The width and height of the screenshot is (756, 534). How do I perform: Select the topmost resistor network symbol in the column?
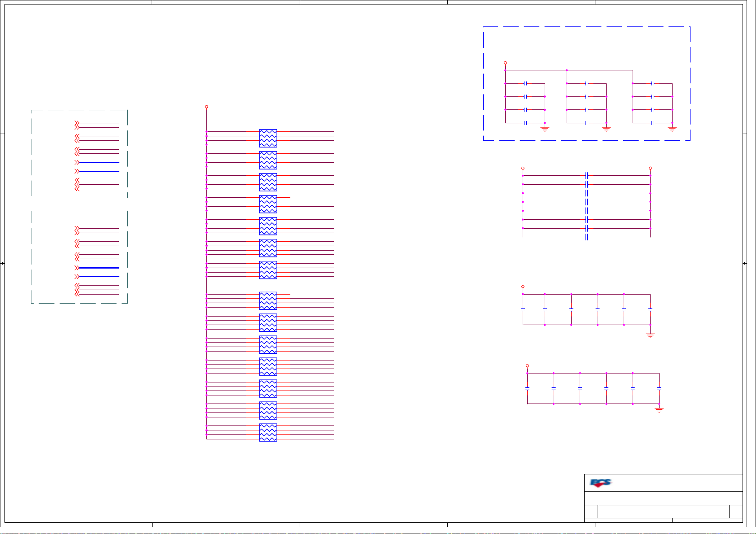(268, 138)
